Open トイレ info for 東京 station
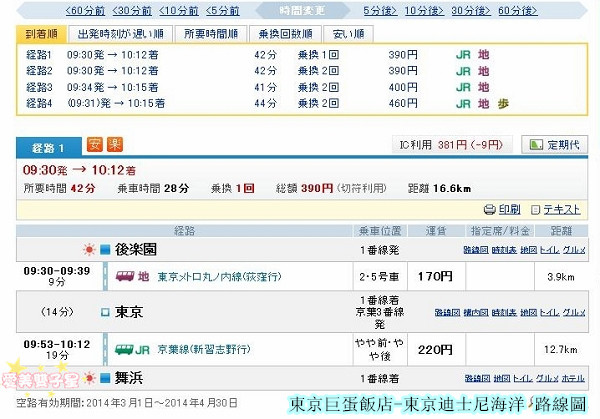This screenshot has width=600, height=419. tap(549, 313)
